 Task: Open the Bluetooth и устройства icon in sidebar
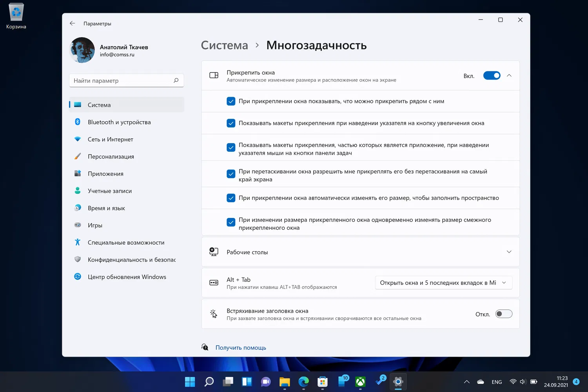tap(78, 122)
